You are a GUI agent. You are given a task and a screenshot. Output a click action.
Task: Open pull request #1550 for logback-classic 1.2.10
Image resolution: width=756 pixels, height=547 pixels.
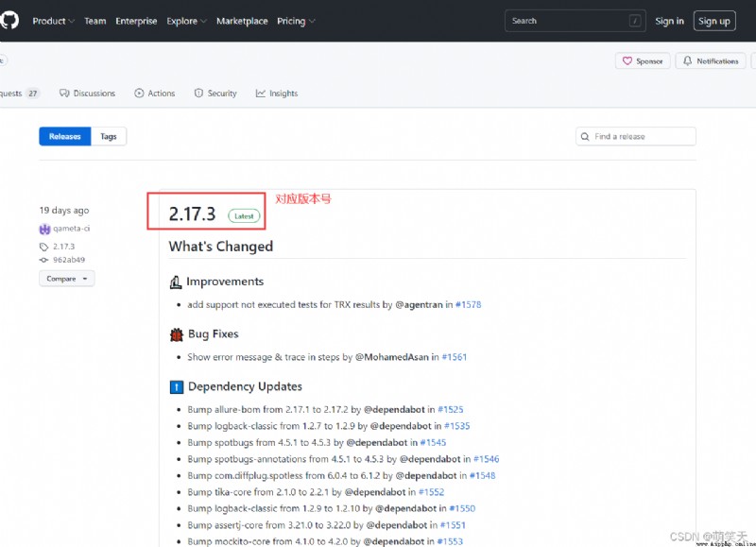click(x=462, y=508)
